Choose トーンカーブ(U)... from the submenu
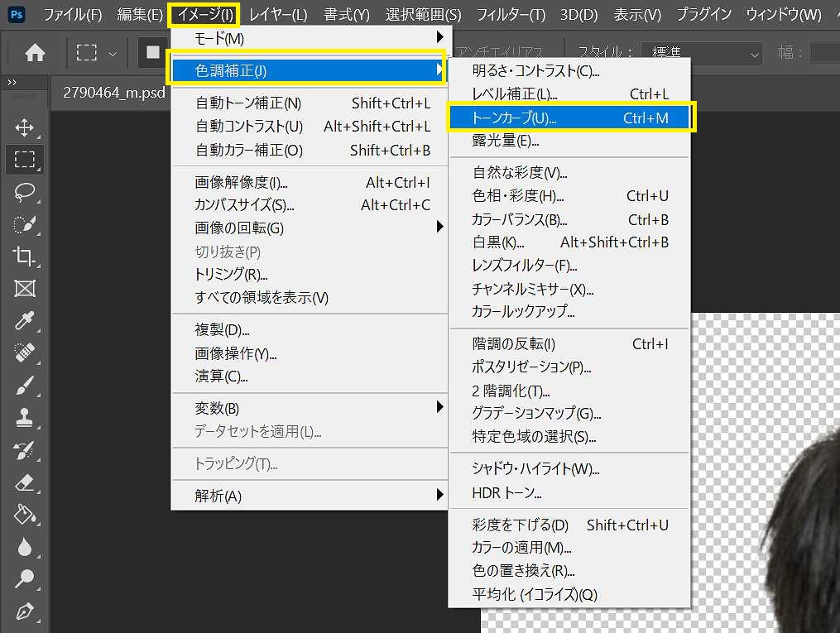Image resolution: width=840 pixels, height=633 pixels. tap(570, 118)
